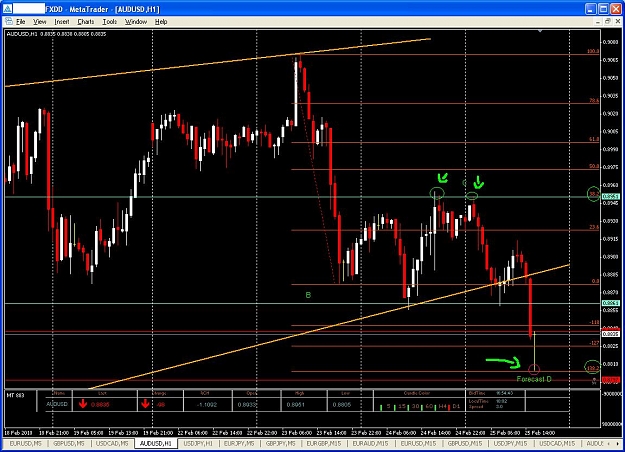Image resolution: width=625 pixels, height=452 pixels.
Task: Open the Help menu
Action: [x=161, y=22]
